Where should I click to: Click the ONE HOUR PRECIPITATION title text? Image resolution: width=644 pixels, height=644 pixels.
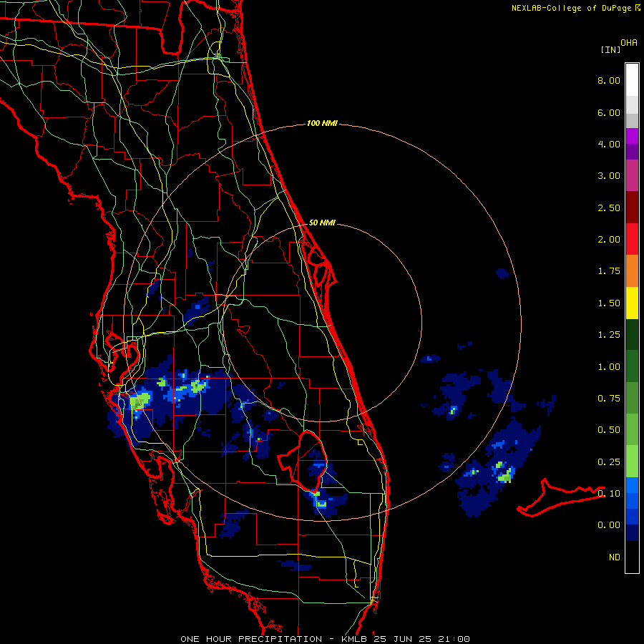click(x=251, y=639)
